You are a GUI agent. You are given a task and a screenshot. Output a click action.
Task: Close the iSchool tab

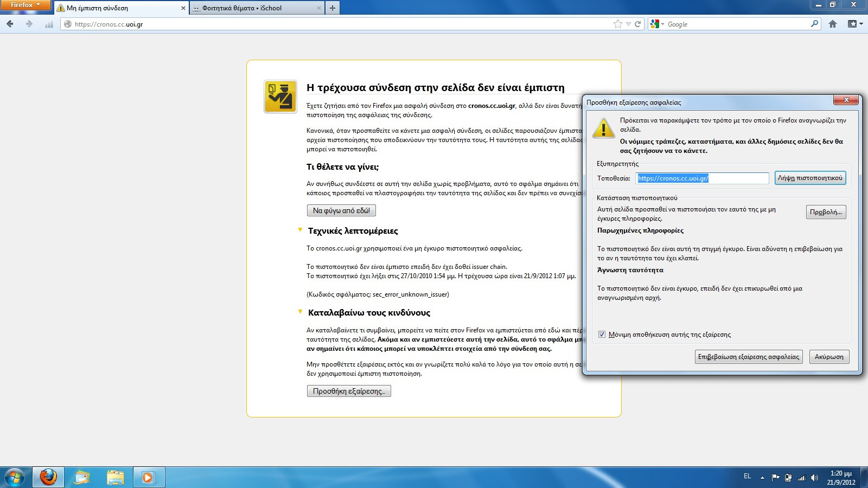click(318, 8)
